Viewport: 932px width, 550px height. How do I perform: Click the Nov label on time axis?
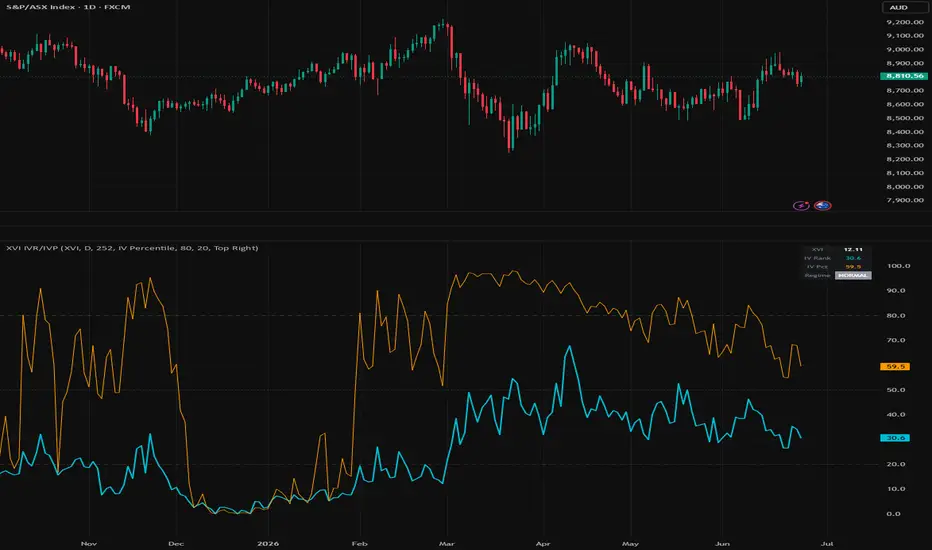pyautogui.click(x=89, y=543)
